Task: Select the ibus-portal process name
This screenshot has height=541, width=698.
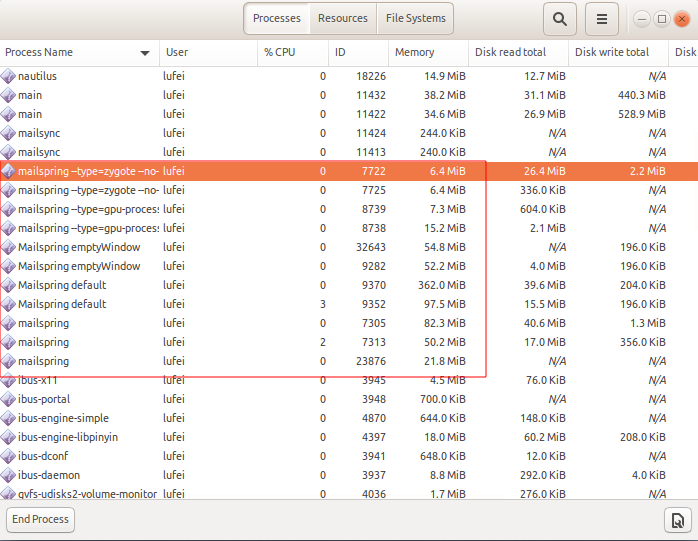Action: point(44,399)
